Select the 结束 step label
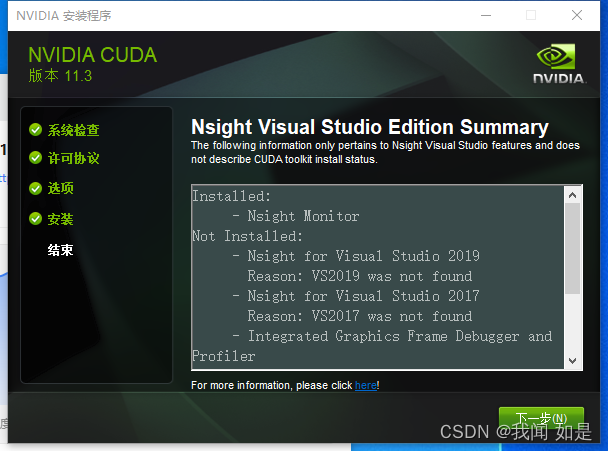Viewport: 608px width, 451px height. tap(60, 250)
